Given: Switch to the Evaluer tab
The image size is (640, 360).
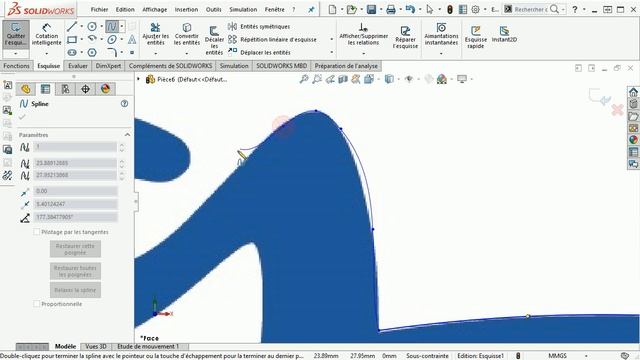Looking at the screenshot, I should pyautogui.click(x=78, y=66).
